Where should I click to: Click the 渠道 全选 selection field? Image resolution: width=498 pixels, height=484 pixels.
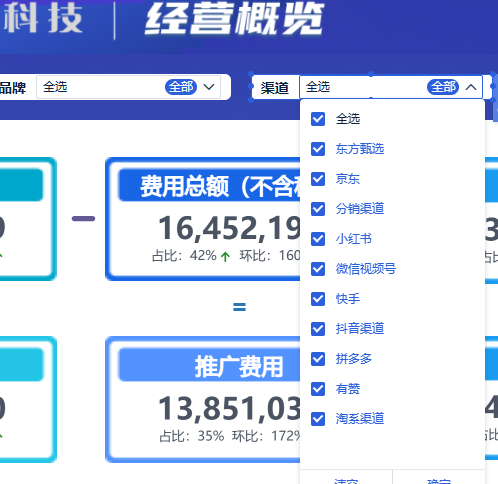click(x=391, y=87)
